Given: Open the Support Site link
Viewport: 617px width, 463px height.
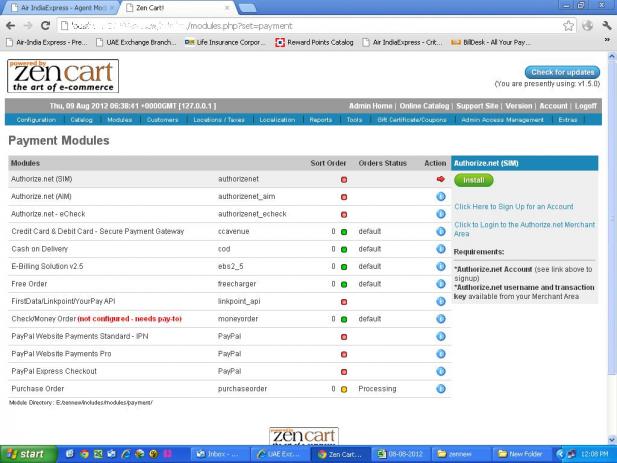Looking at the screenshot, I should (477, 106).
